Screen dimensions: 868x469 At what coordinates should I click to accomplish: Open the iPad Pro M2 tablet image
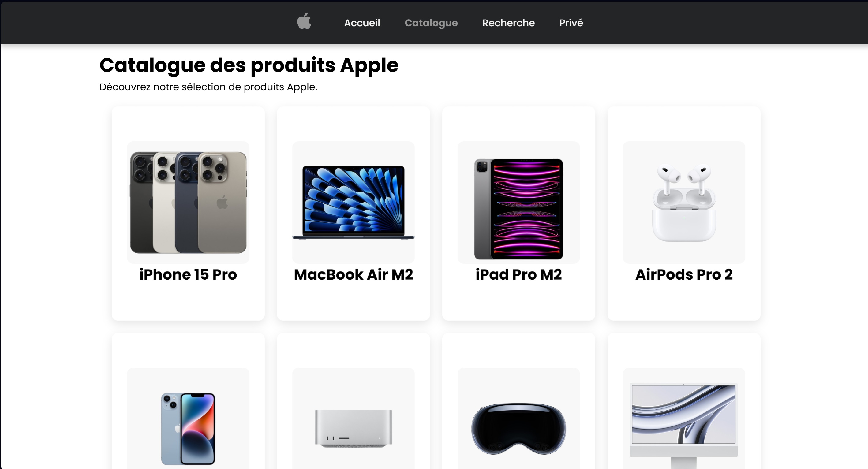click(518, 202)
